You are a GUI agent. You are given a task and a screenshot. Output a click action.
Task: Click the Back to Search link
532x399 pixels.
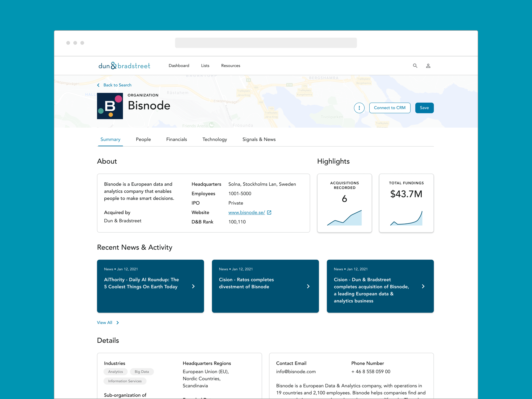tap(117, 85)
